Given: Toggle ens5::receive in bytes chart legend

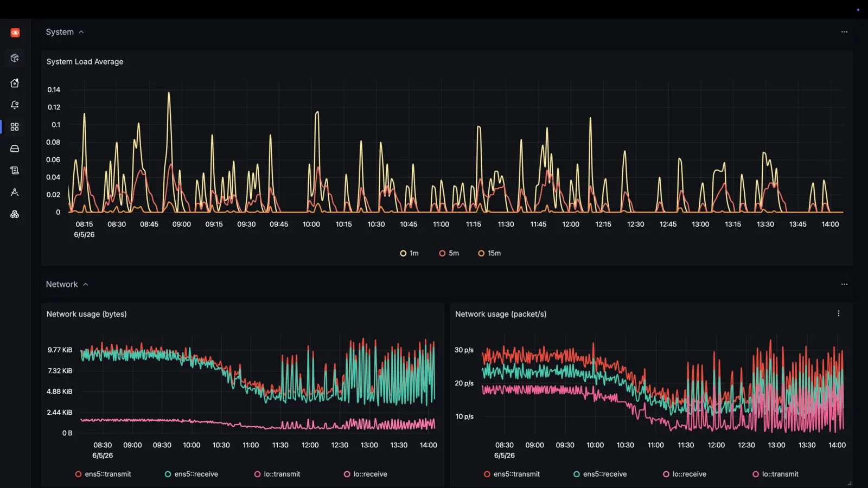Looking at the screenshot, I should tap(191, 474).
